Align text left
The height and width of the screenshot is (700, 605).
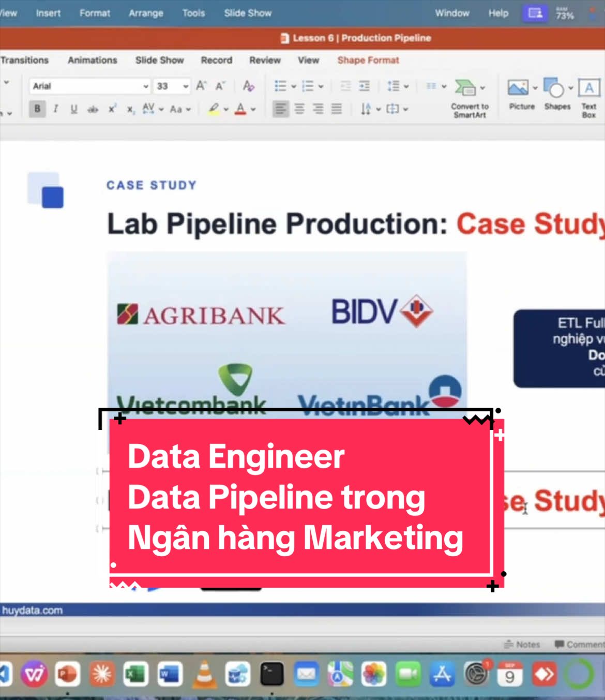pos(281,109)
